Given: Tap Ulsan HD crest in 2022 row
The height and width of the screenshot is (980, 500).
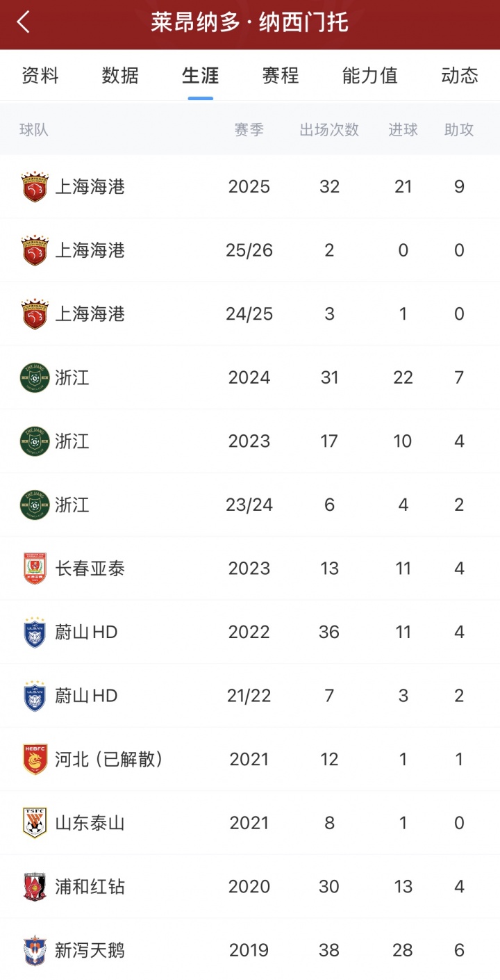Looking at the screenshot, I should pos(35,632).
